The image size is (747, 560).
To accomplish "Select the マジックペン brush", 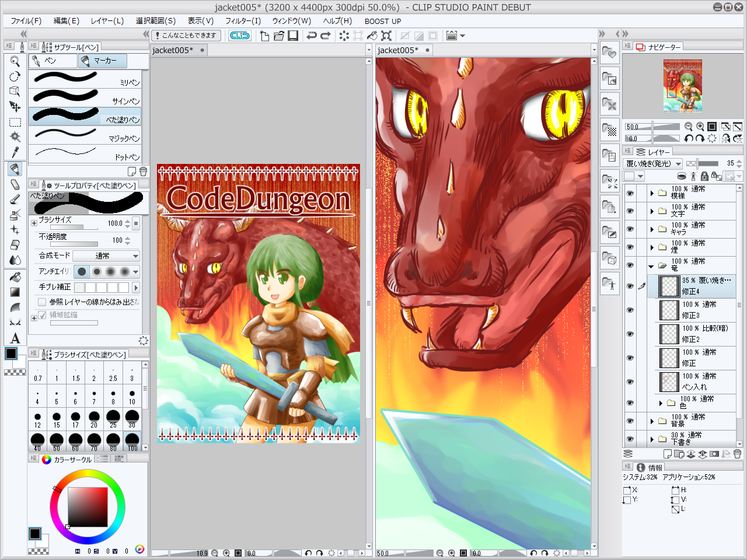I will coord(85,135).
